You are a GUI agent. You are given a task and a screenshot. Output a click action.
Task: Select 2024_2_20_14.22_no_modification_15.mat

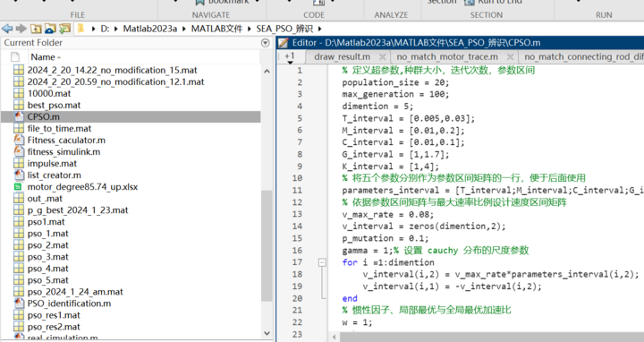point(112,71)
